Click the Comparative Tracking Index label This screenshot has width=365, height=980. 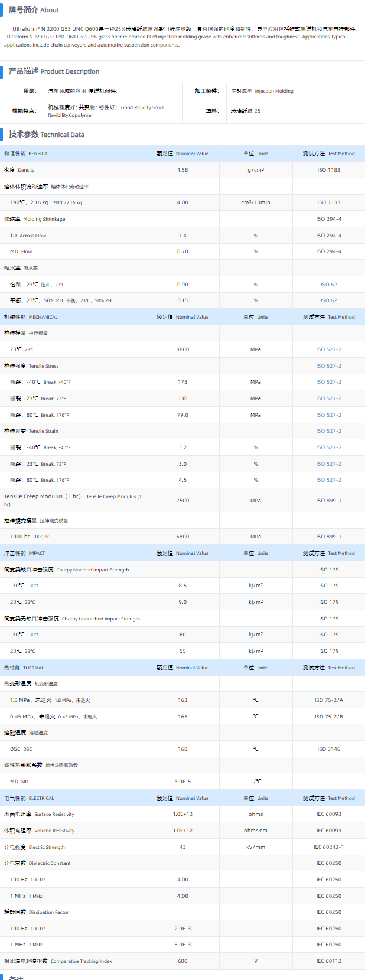(x=58, y=961)
